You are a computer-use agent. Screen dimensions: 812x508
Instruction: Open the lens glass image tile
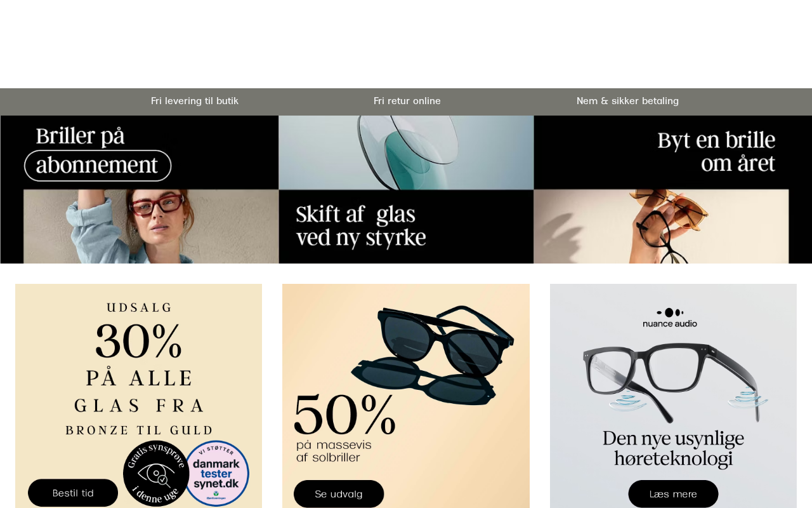coord(406,152)
